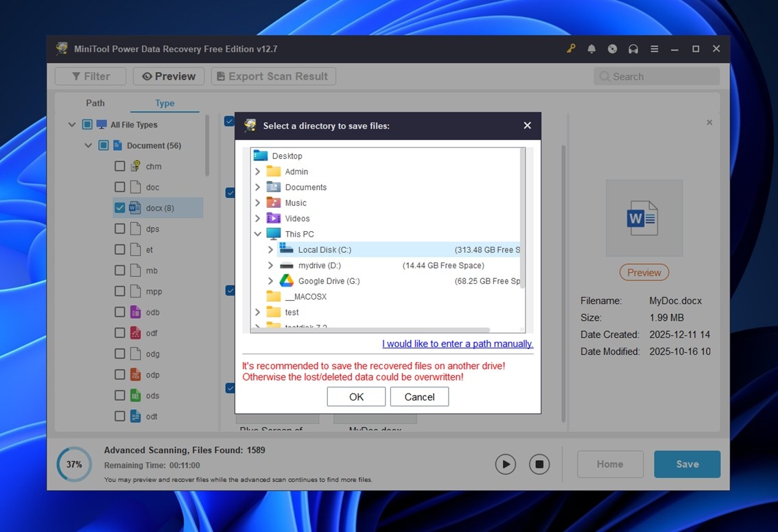Check the chm file type checkbox
Viewport: 778px width, 532px height.
click(x=120, y=166)
